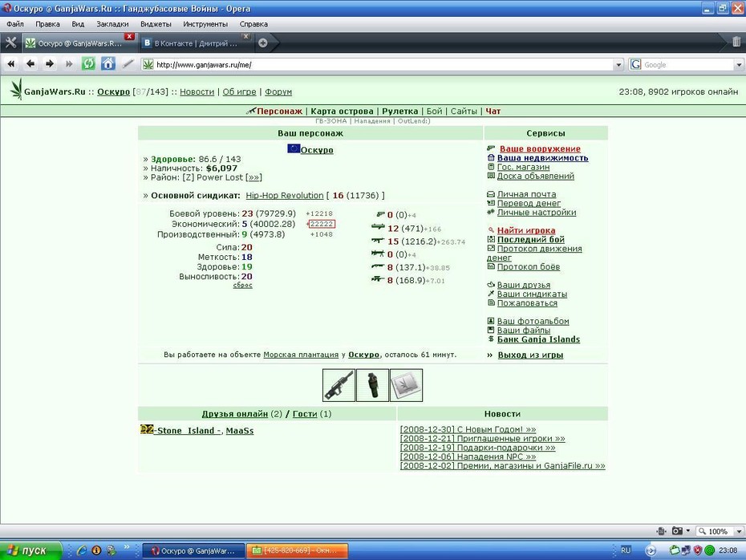This screenshot has width=746, height=560.
Task: Open friend MaaSs profile
Action: tap(240, 431)
